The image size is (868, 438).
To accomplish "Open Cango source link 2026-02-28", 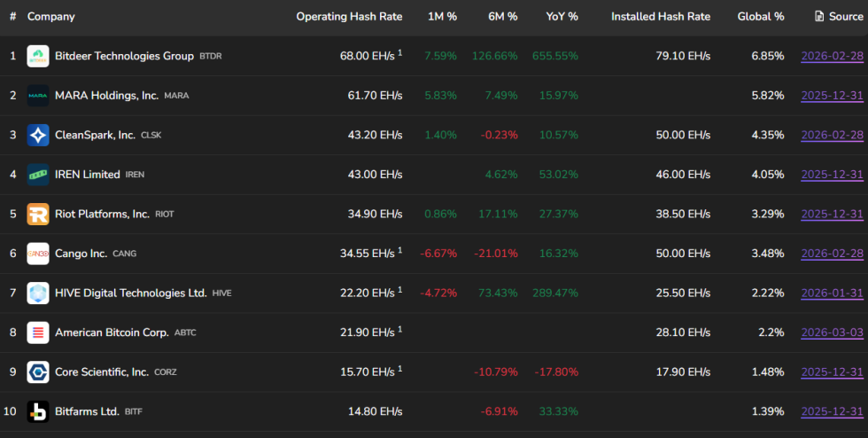I will (832, 254).
